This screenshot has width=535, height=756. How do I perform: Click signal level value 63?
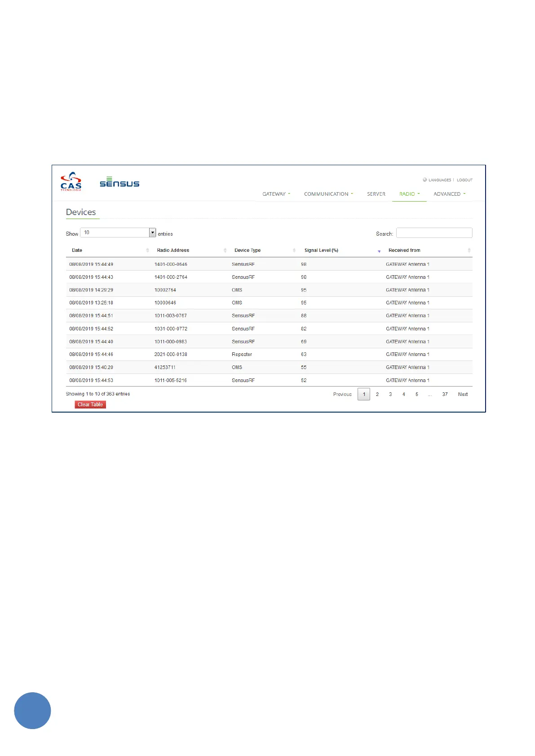(x=304, y=354)
